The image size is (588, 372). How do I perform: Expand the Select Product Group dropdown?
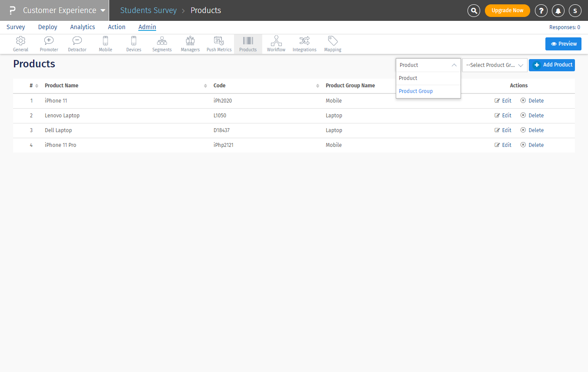coord(494,65)
